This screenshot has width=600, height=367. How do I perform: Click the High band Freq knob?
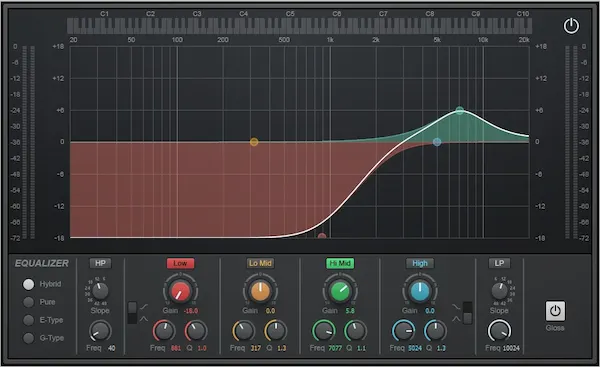pyautogui.click(x=403, y=331)
